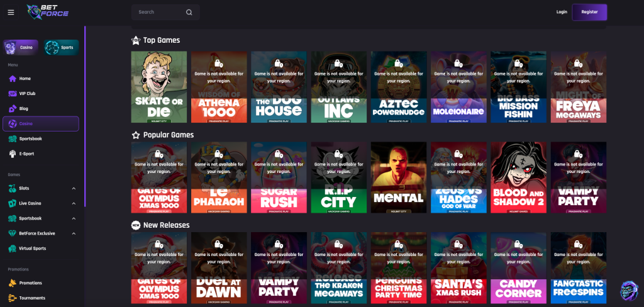Switch to the Casino tab

click(21, 48)
